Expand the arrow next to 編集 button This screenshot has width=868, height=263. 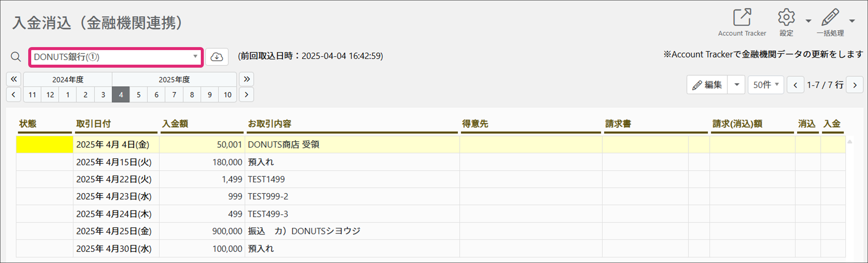[x=737, y=85]
